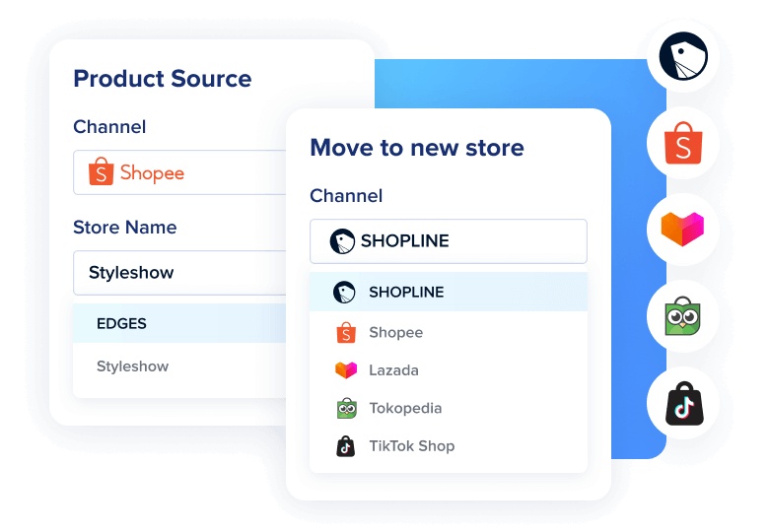Click the SHOPLINE round logo badge
Viewport: 769px width, 532px height.
[x=683, y=56]
